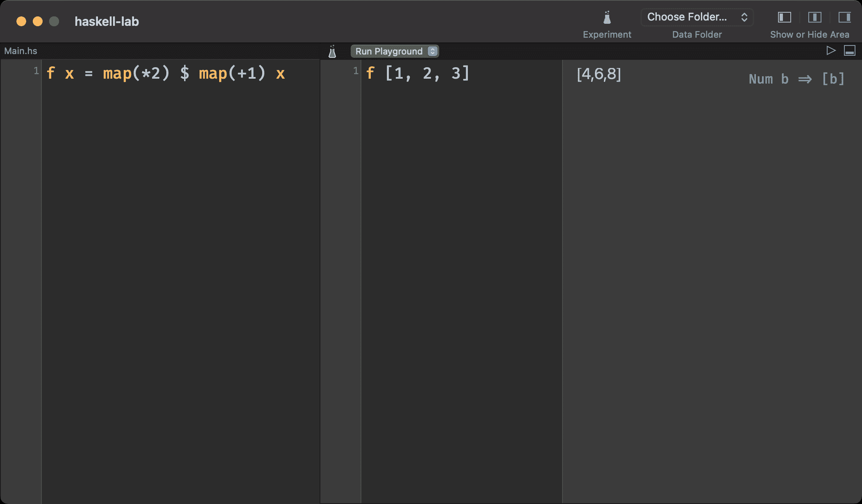This screenshot has width=862, height=504.
Task: Click the code line f x = map(*2)
Action: pos(166,73)
